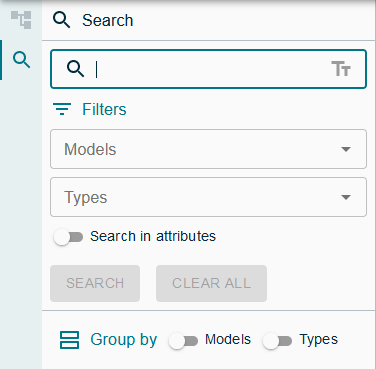Click the Group by label text
376x369 pixels.
click(x=124, y=340)
